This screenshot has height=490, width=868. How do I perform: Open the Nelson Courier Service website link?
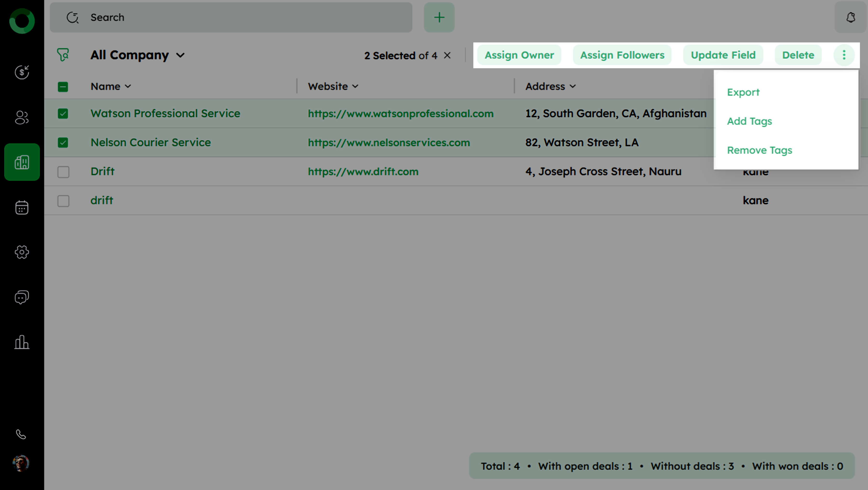click(x=388, y=143)
